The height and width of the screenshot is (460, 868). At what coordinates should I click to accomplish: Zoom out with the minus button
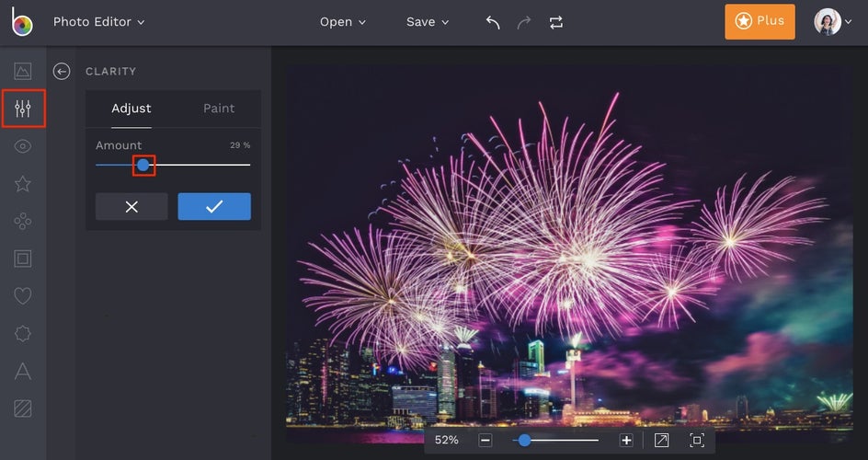click(x=485, y=440)
